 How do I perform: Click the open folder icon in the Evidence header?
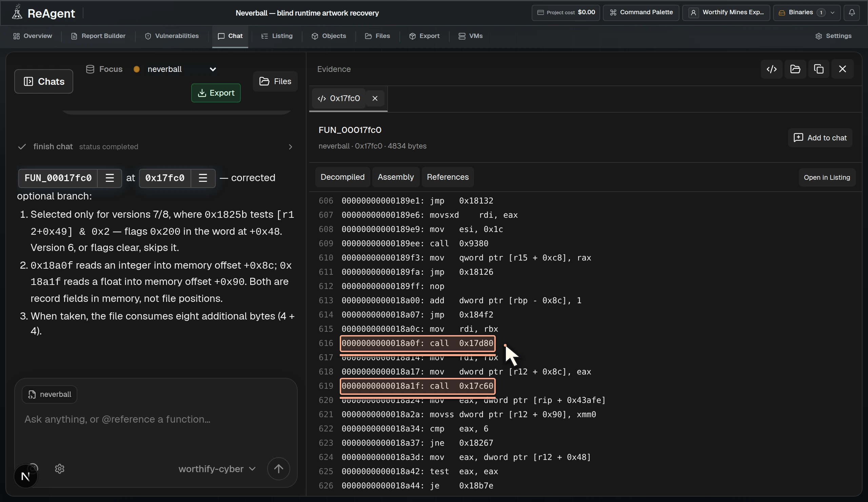coord(795,69)
